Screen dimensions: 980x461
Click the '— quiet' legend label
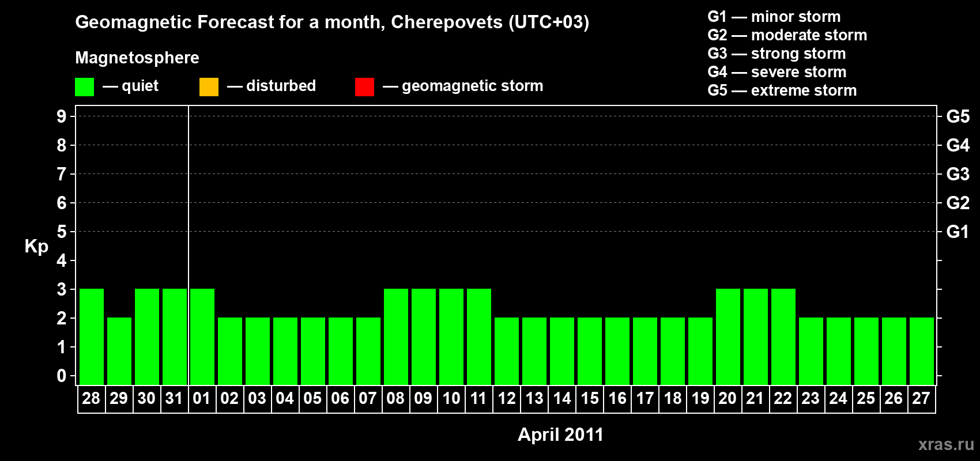point(130,86)
